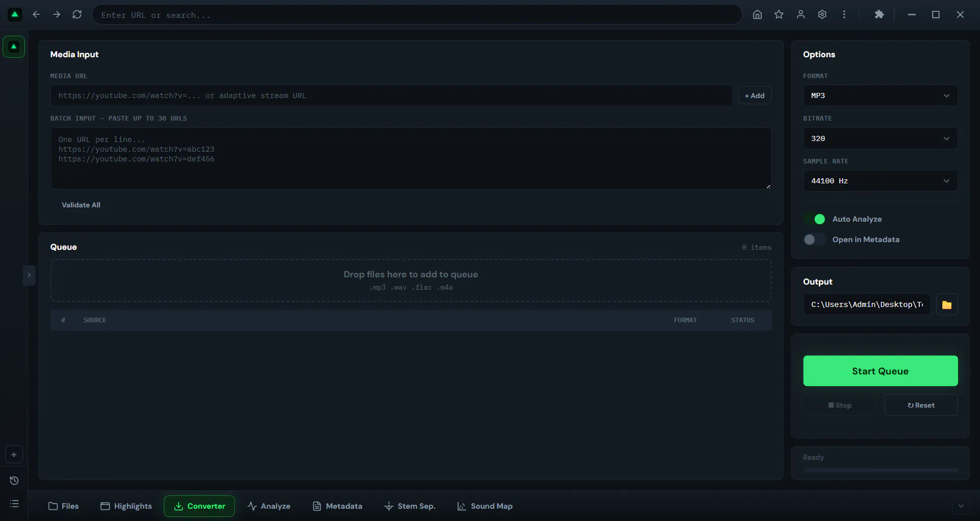Click the # column header in queue
The height and width of the screenshot is (521, 980).
tap(63, 320)
